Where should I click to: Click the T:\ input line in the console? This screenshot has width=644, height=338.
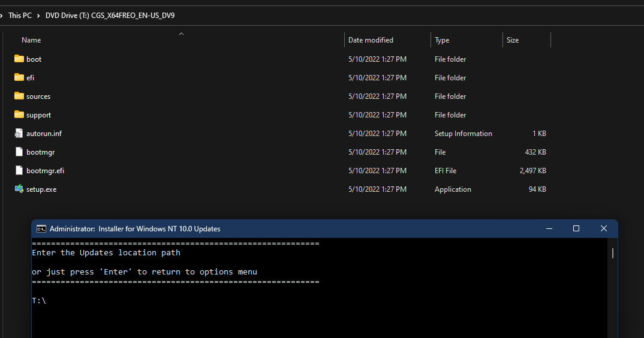point(39,301)
